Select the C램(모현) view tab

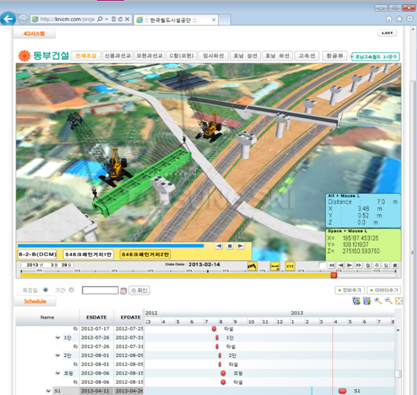pyautogui.click(x=181, y=56)
